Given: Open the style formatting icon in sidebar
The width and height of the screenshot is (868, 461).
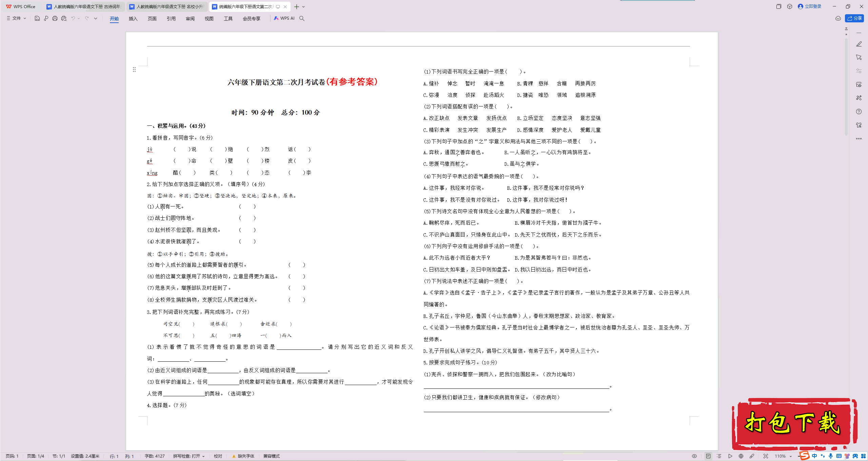Looking at the screenshot, I should 859,84.
